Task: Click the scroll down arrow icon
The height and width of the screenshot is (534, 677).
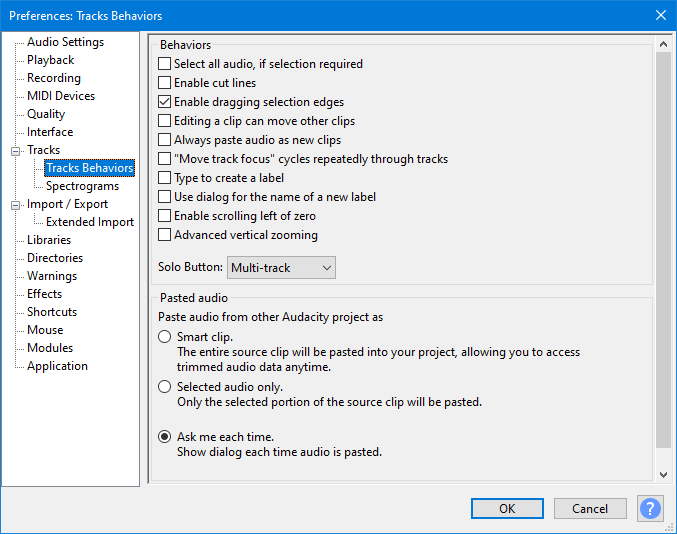Action: [664, 474]
